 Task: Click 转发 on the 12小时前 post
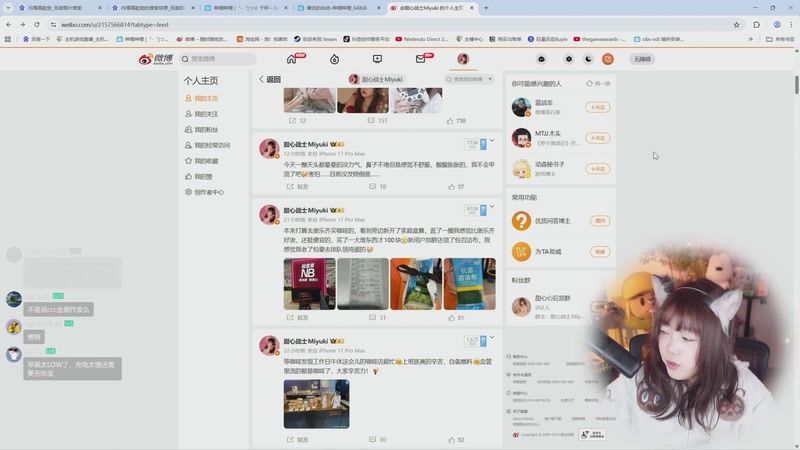click(298, 187)
